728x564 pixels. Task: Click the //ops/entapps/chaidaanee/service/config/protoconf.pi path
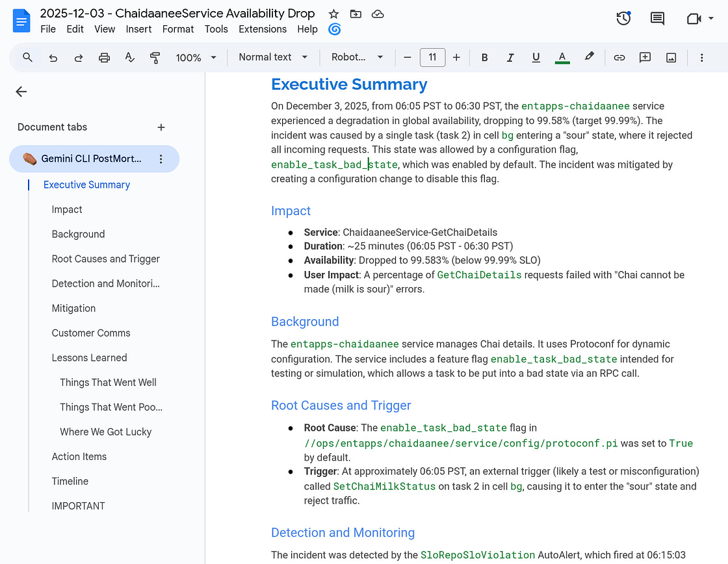pos(461,443)
